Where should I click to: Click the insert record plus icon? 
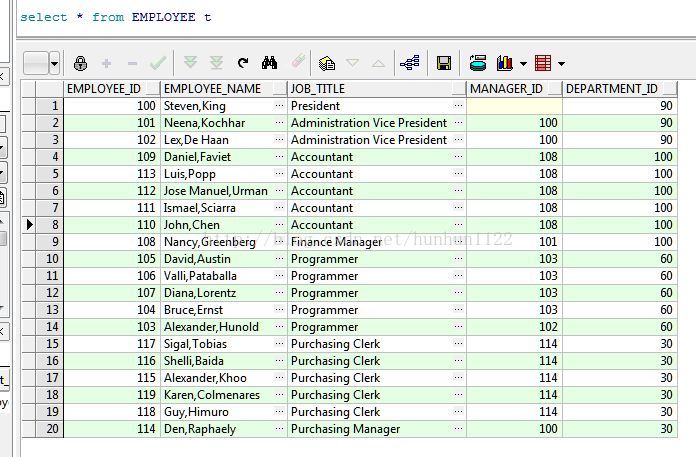tap(106, 63)
